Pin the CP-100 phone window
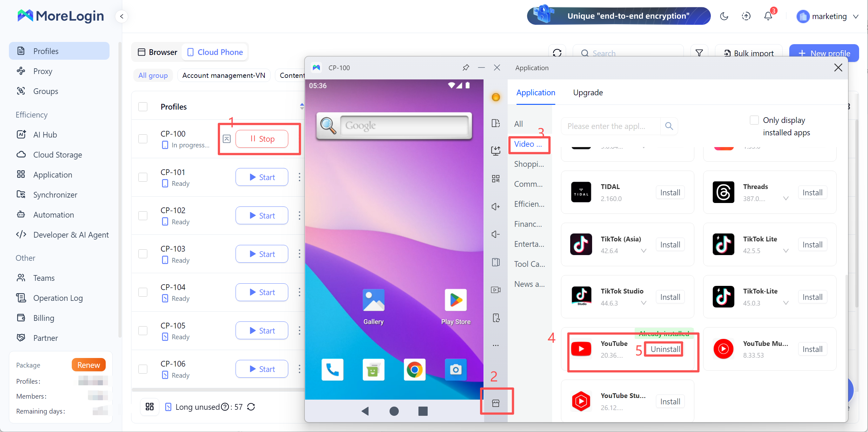The image size is (868, 432). click(466, 67)
